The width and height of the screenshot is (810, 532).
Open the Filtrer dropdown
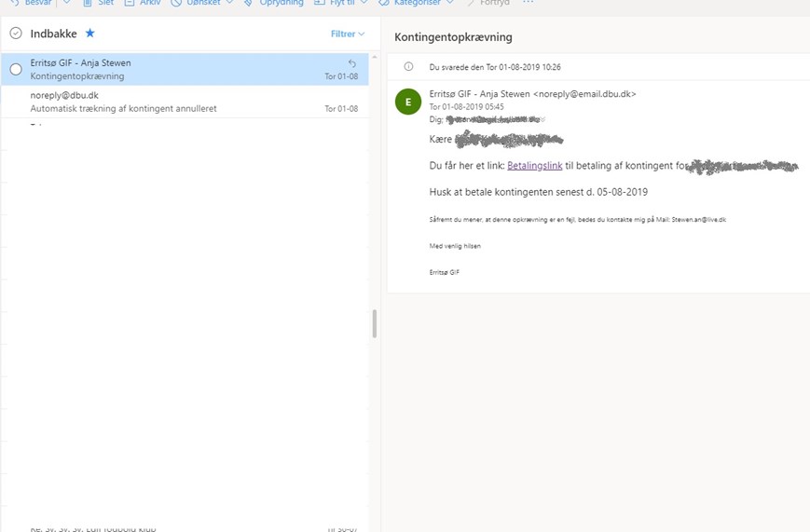pos(348,34)
